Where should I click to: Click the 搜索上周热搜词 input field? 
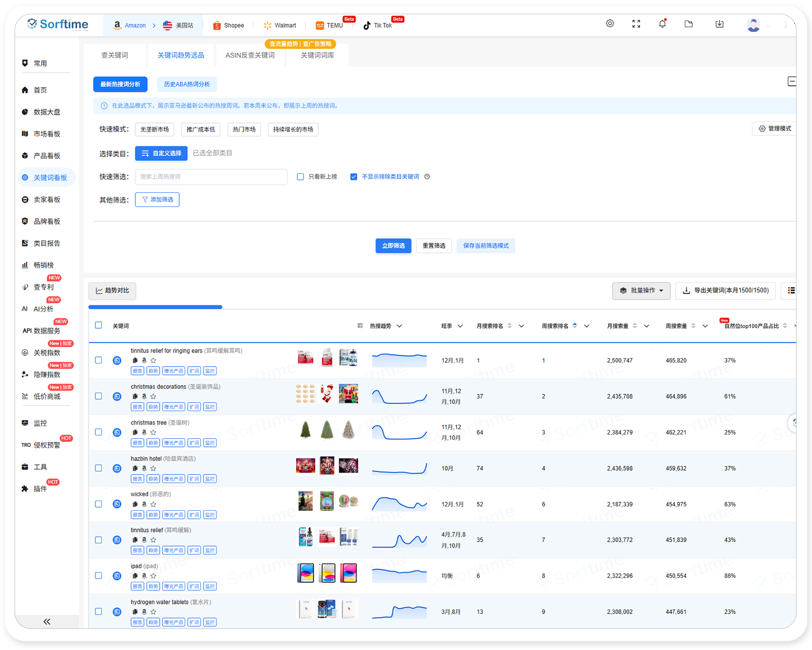pyautogui.click(x=211, y=177)
